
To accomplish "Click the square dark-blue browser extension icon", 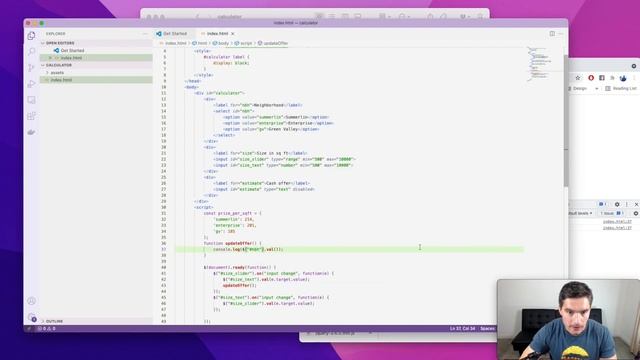I will coord(602,78).
